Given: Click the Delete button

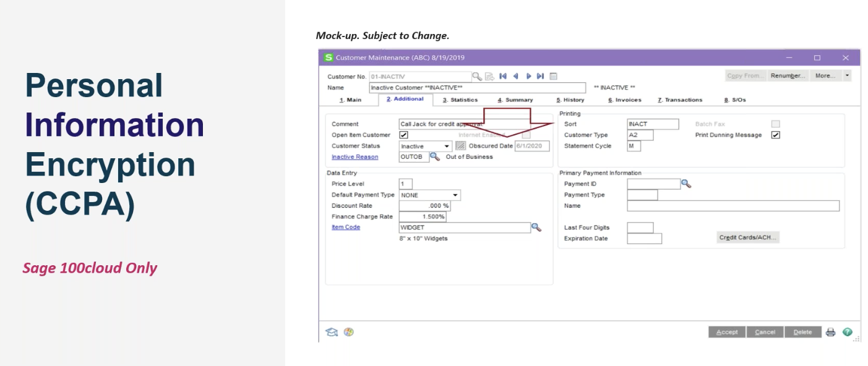Looking at the screenshot, I should 803,332.
